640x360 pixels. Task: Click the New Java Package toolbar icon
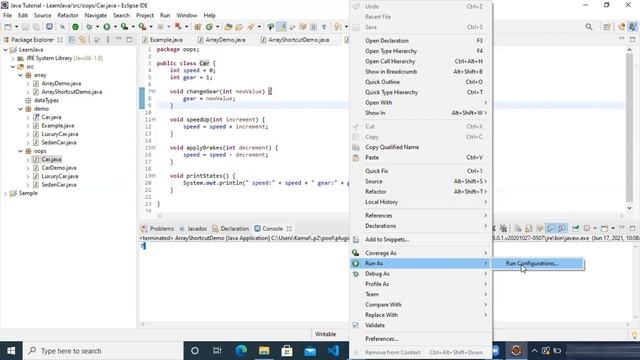(x=198, y=27)
